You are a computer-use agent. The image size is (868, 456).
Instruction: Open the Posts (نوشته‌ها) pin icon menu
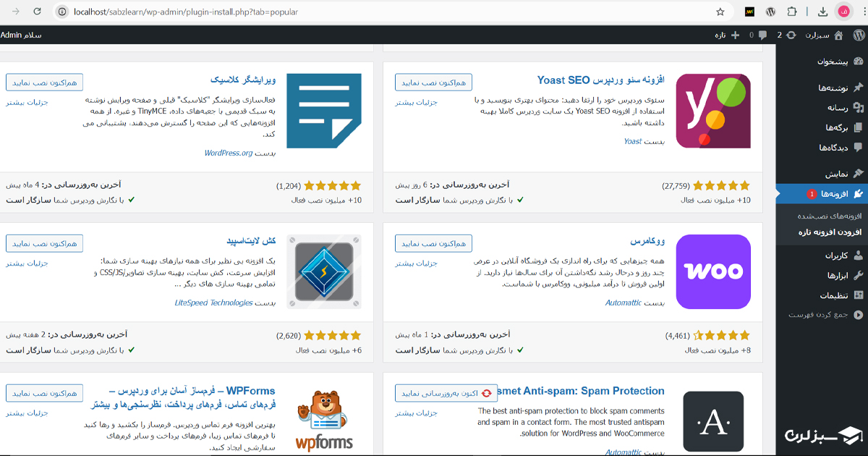[x=858, y=88]
